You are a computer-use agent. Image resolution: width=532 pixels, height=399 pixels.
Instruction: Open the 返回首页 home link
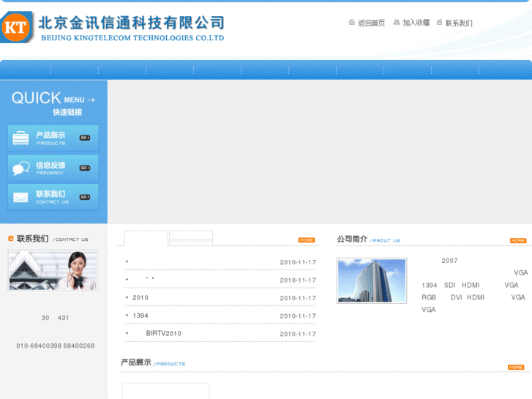point(371,23)
